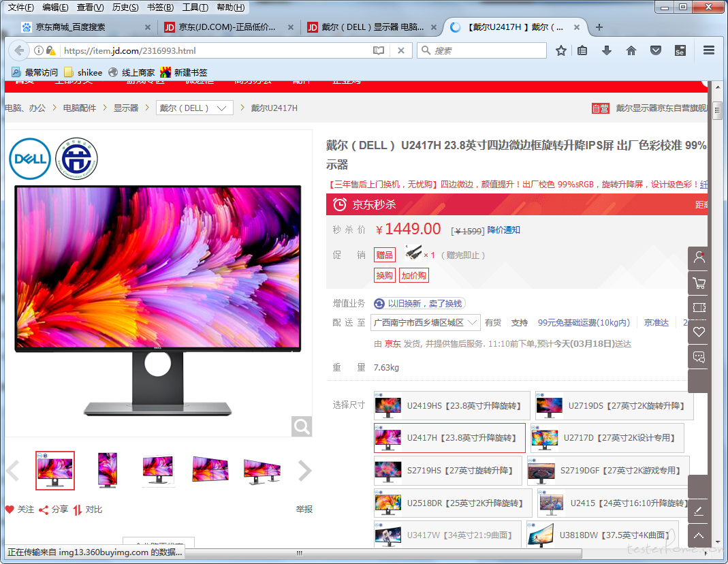Open delivery address dropdown 广西南宁市西乡塘区城区
This screenshot has height=564, width=728.
pyautogui.click(x=425, y=322)
